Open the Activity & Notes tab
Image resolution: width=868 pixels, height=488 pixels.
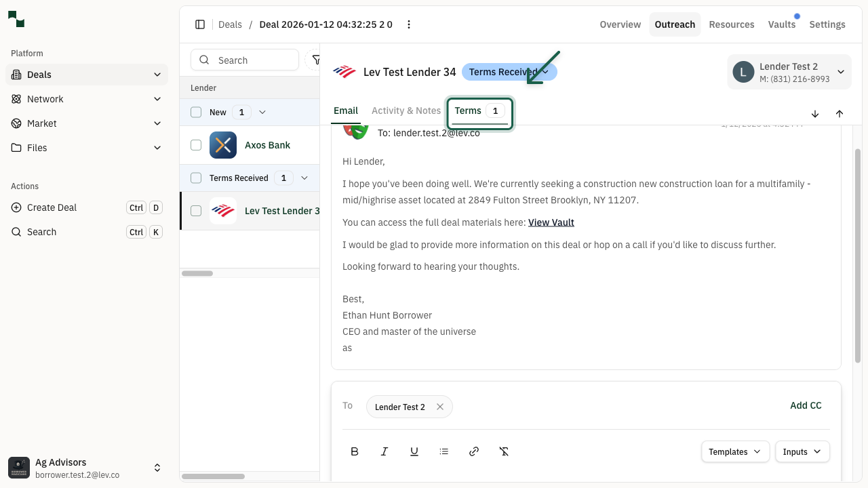pos(406,110)
